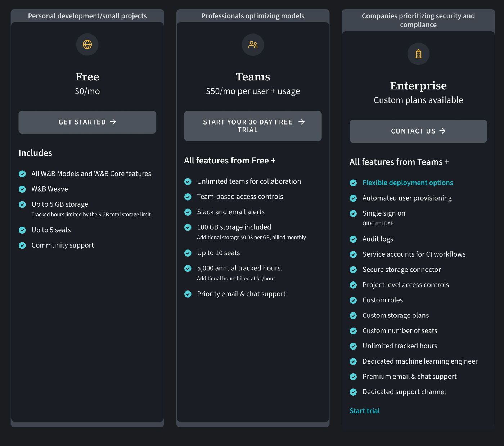
Task: Click Custom plans available text
Action: (x=418, y=100)
